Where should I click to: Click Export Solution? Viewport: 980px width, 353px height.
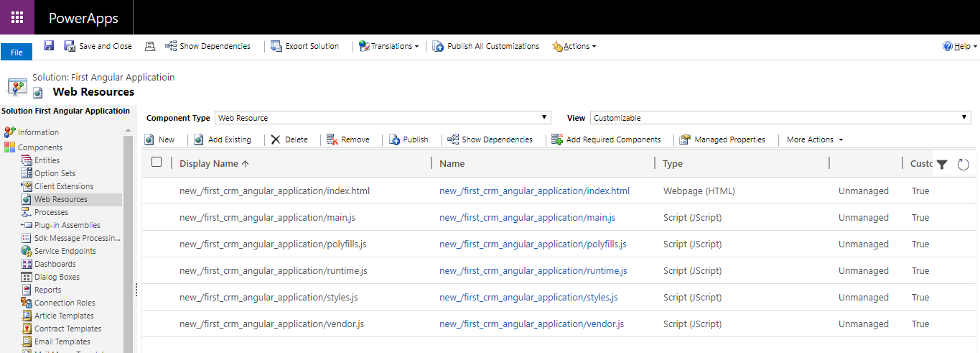pos(304,46)
